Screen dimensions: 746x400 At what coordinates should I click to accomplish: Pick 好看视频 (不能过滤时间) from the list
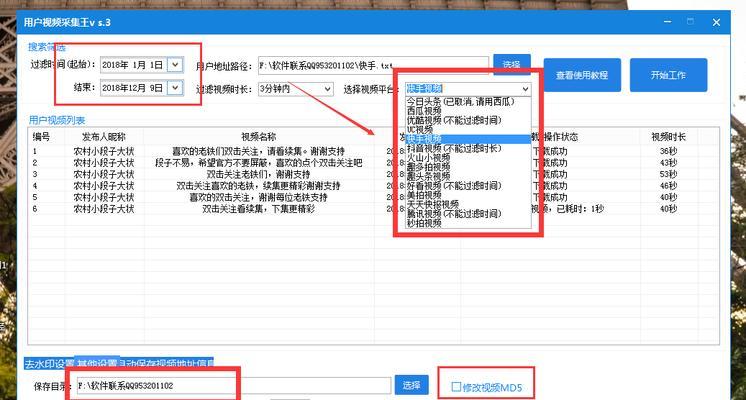pyautogui.click(x=454, y=185)
